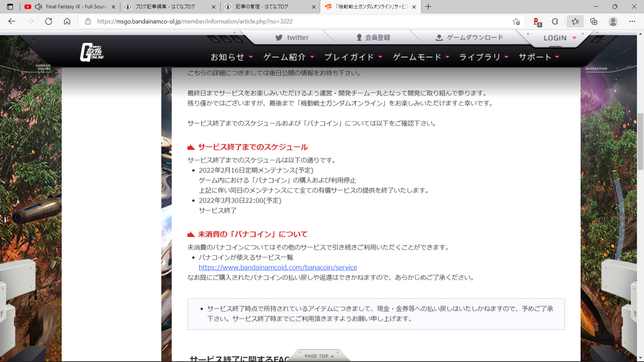Click the twitter bird icon
The height and width of the screenshot is (362, 644).
coord(279,38)
